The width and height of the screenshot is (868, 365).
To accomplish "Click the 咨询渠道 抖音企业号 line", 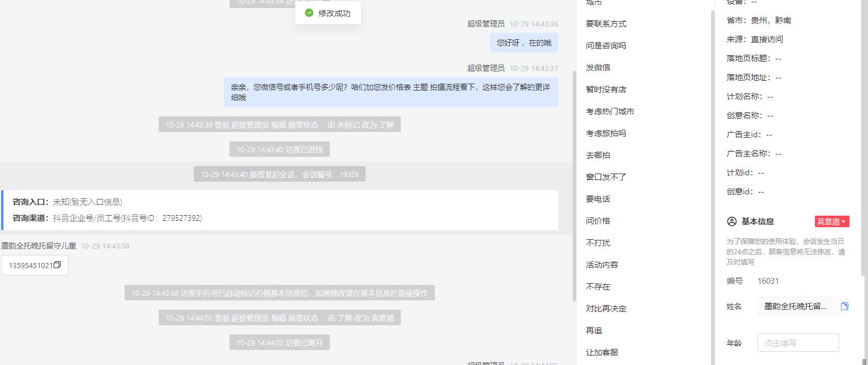I will (107, 218).
